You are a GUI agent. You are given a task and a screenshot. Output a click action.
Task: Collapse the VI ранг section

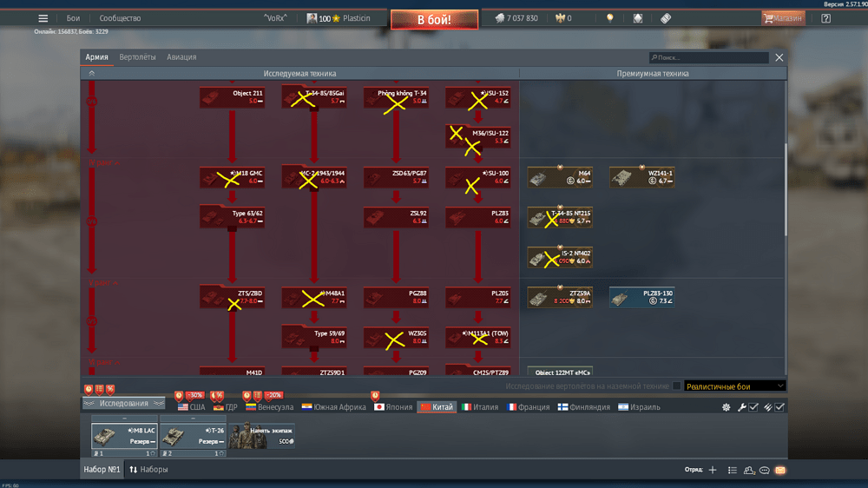pyautogui.click(x=104, y=362)
